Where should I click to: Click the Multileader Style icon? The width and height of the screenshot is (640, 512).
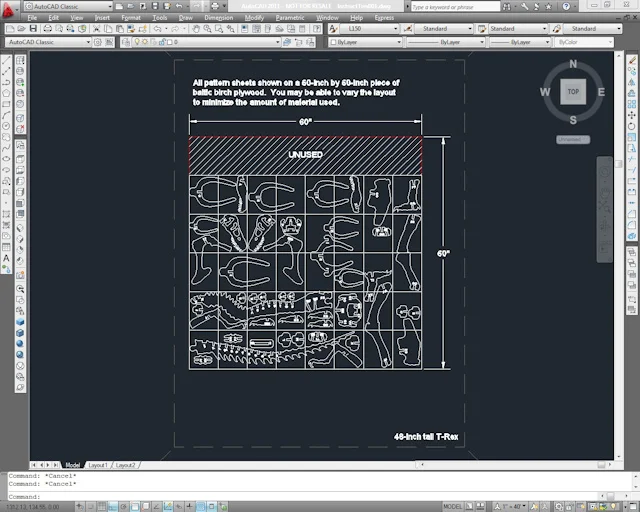click(x=557, y=29)
